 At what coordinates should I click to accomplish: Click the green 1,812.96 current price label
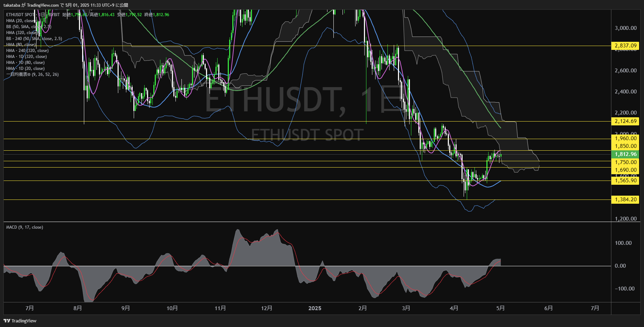coord(625,154)
